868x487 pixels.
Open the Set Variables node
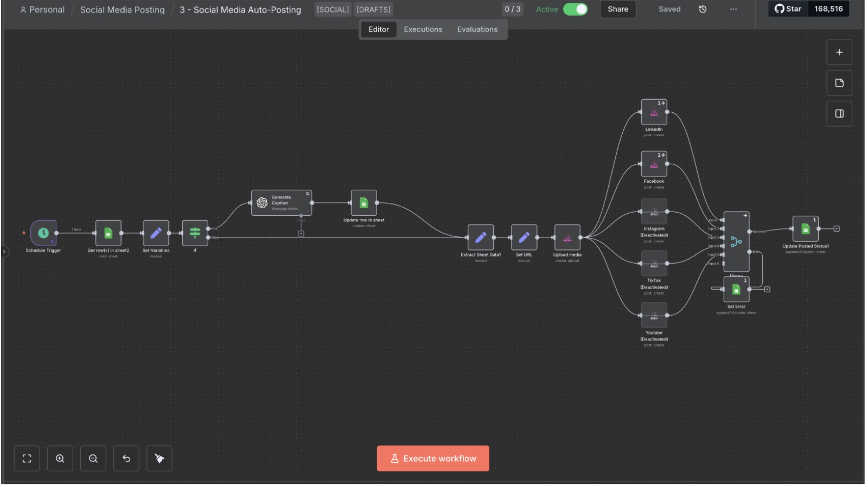[156, 233]
